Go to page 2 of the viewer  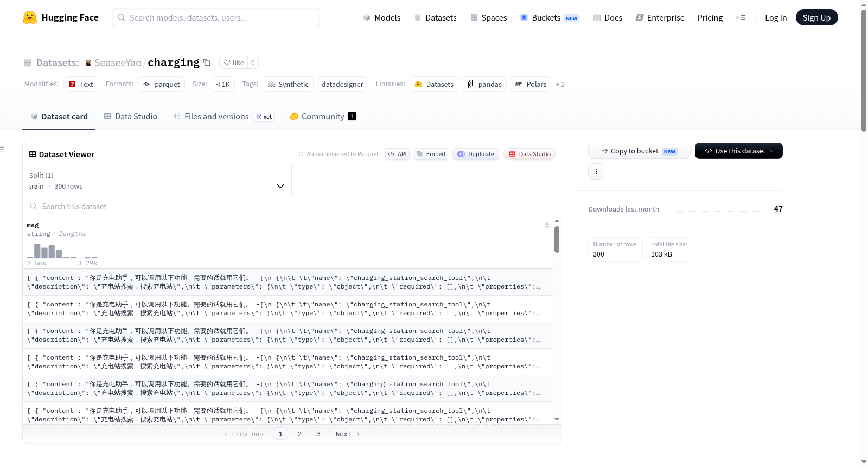tap(299, 434)
